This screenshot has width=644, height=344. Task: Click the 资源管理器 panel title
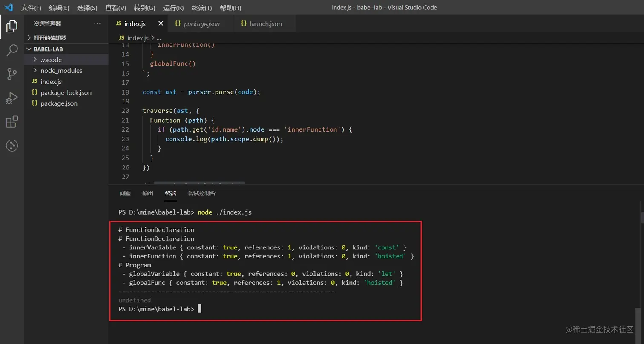47,24
